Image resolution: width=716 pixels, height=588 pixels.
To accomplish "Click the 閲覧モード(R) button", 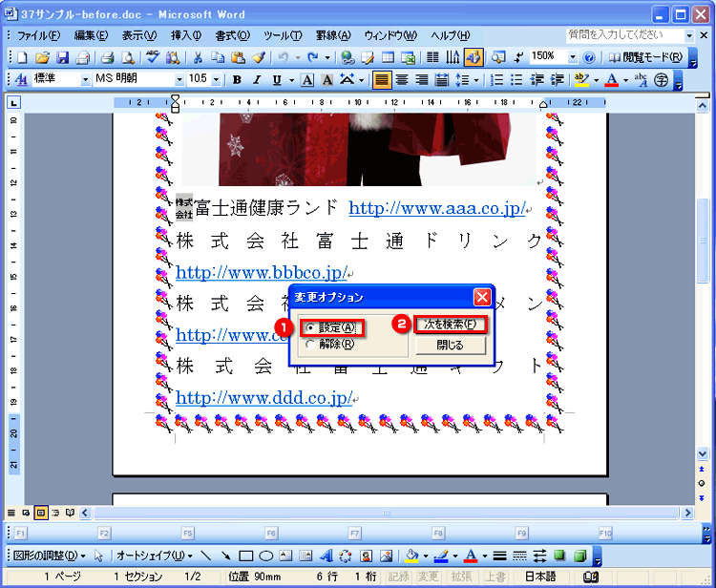I will (x=645, y=57).
